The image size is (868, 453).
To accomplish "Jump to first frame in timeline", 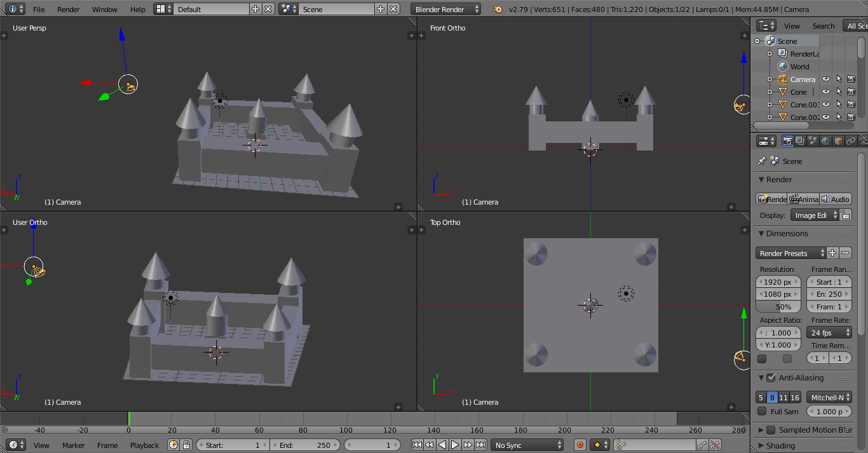I will click(x=417, y=445).
